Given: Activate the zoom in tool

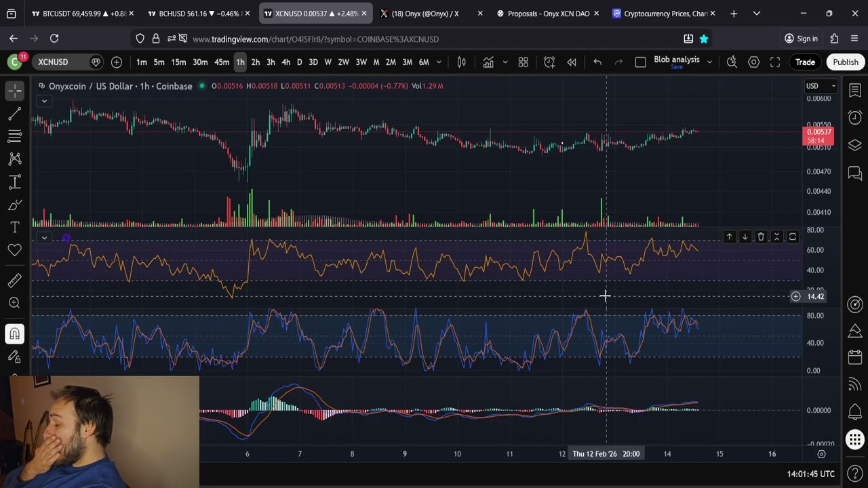Looking at the screenshot, I should [x=15, y=303].
